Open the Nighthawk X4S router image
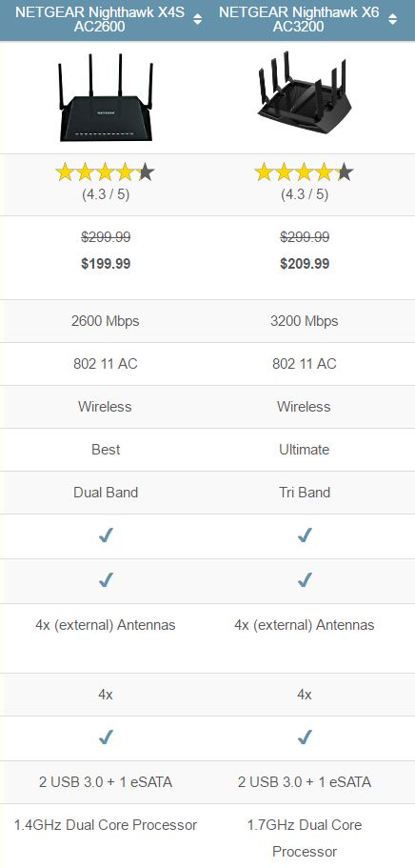The height and width of the screenshot is (868, 415). (105, 97)
